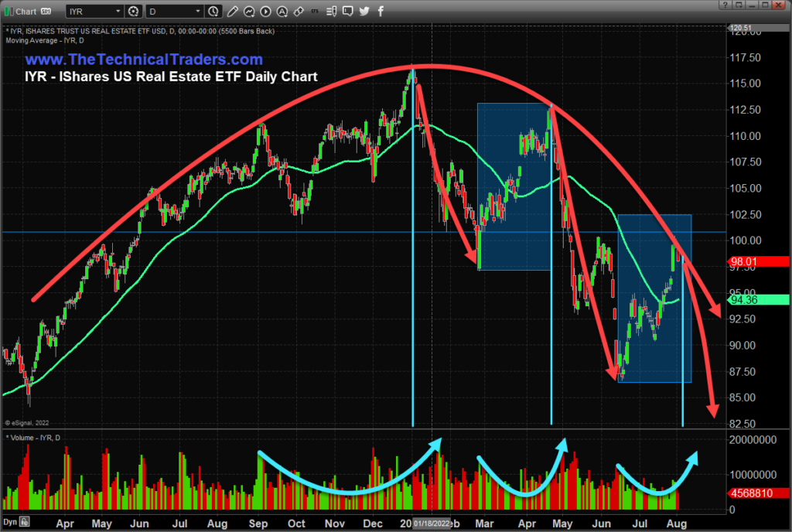Viewport: 792px width, 532px height.
Task: Share chart via Facebook icon
Action: [381, 11]
